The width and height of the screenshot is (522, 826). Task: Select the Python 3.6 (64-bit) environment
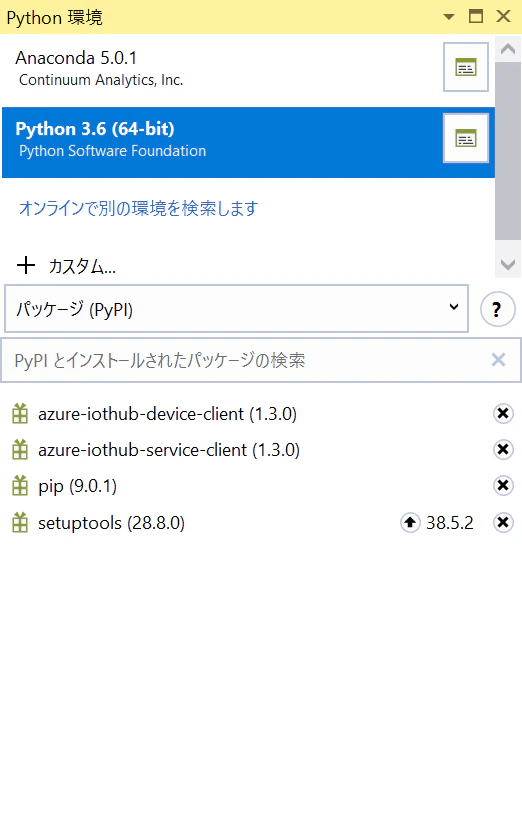coord(248,142)
